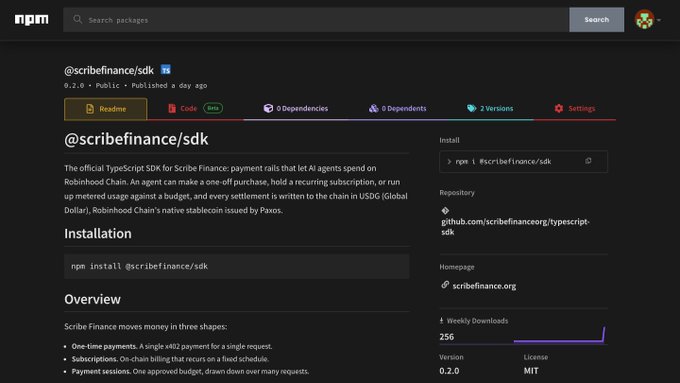Click the Settings gear icon
680x383 pixels.
coord(559,108)
